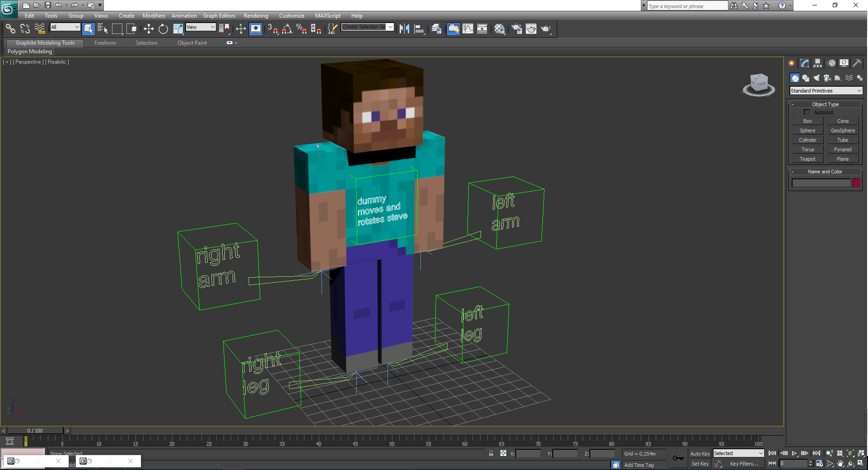868x470 pixels.
Task: Click the object color swatch
Action: click(856, 183)
